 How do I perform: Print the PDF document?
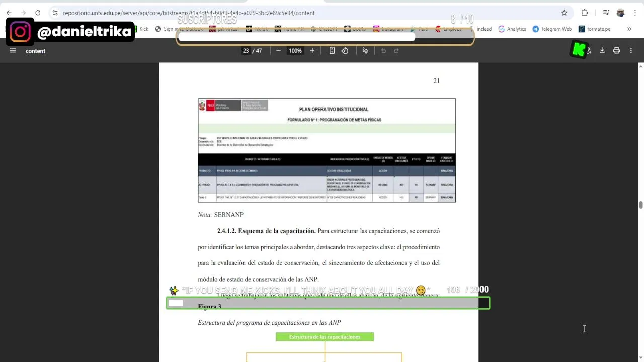point(616,51)
